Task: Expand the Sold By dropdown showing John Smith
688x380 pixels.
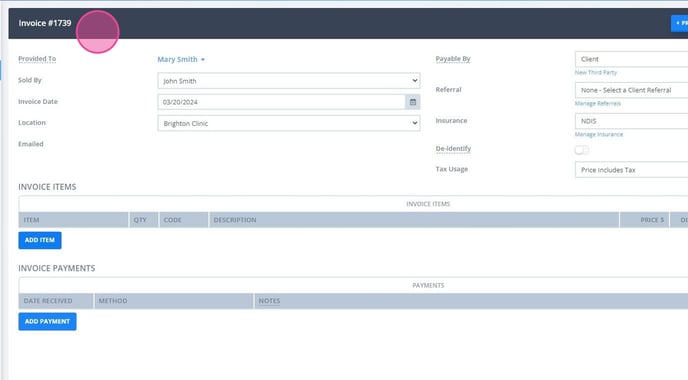Action: tap(289, 81)
